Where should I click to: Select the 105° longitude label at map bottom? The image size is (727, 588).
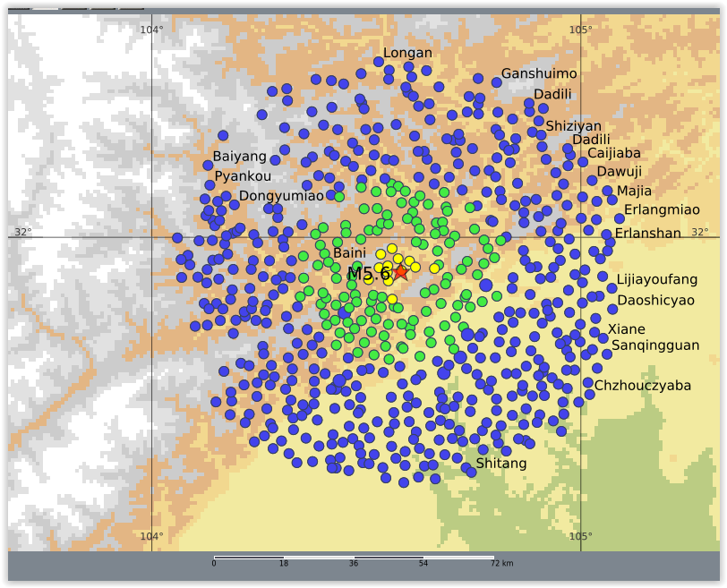click(x=581, y=536)
